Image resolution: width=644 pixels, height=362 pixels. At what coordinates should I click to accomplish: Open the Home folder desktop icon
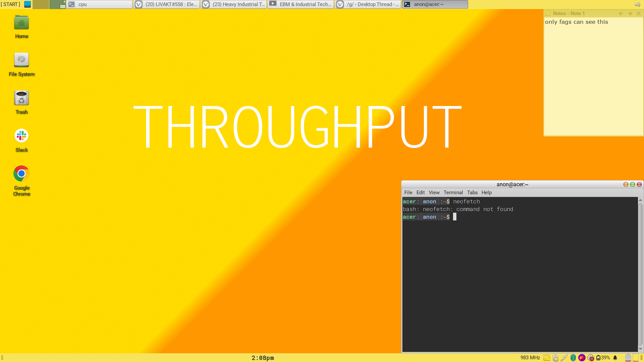(x=21, y=27)
